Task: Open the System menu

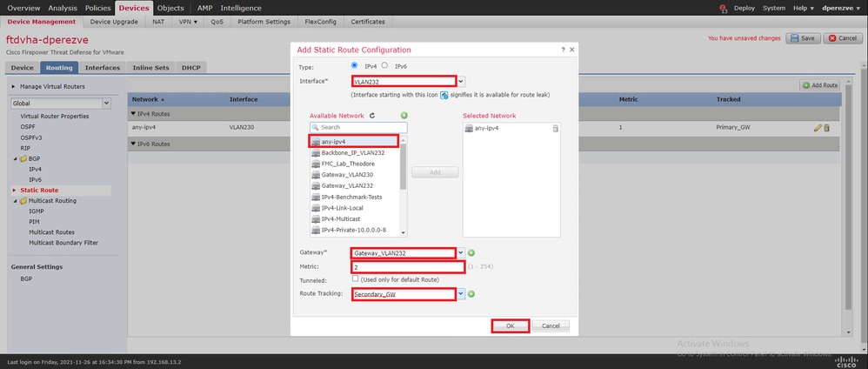Action: [774, 9]
